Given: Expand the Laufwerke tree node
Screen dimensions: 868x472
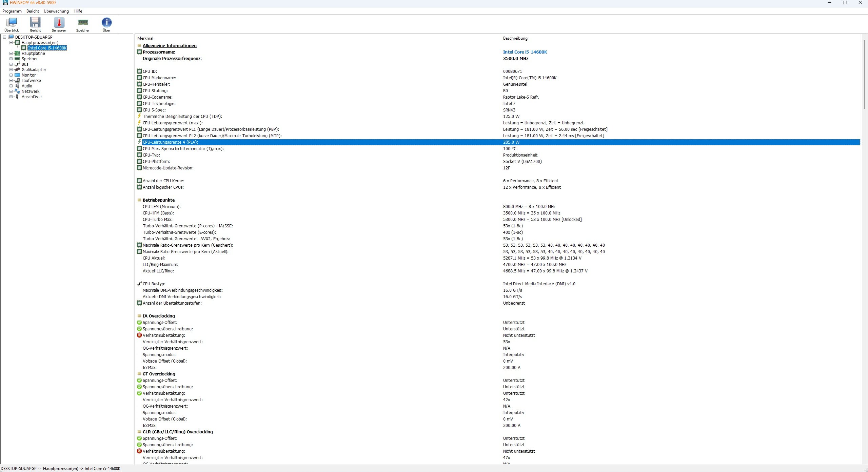Looking at the screenshot, I should pyautogui.click(x=11, y=81).
